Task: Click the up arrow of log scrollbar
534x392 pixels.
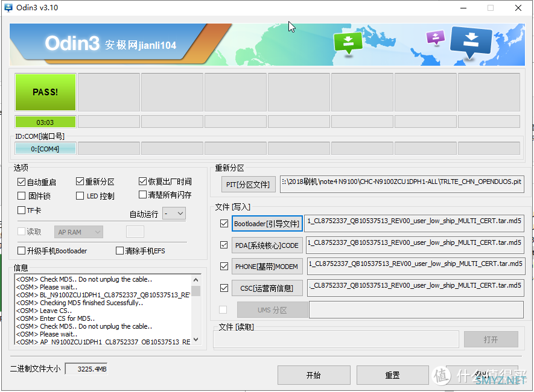Action: click(x=196, y=280)
